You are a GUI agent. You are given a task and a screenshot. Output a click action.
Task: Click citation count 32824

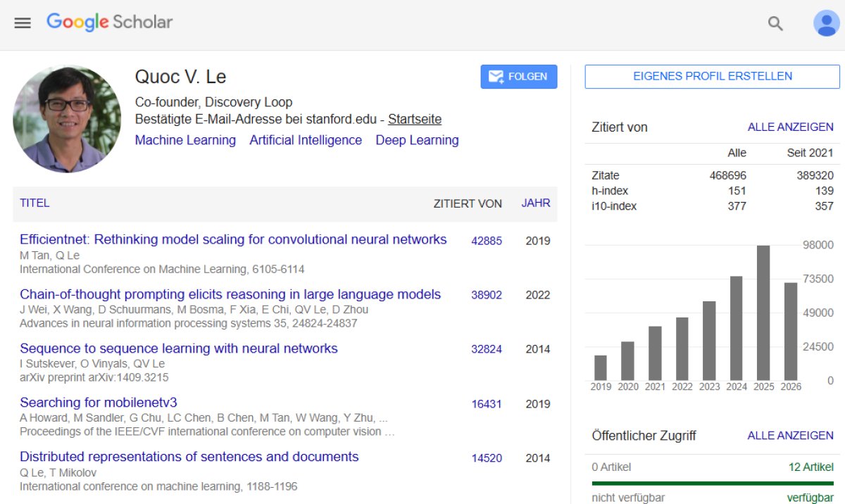pos(487,349)
